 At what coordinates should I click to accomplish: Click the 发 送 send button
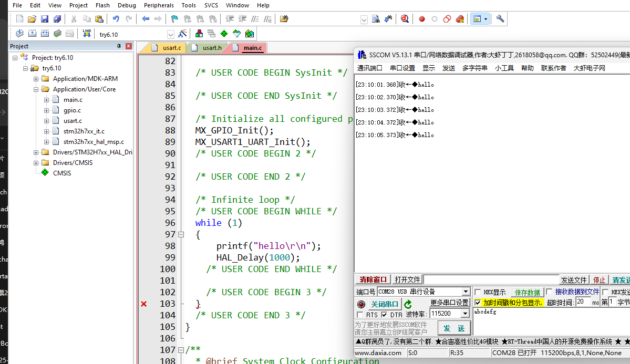click(x=454, y=328)
